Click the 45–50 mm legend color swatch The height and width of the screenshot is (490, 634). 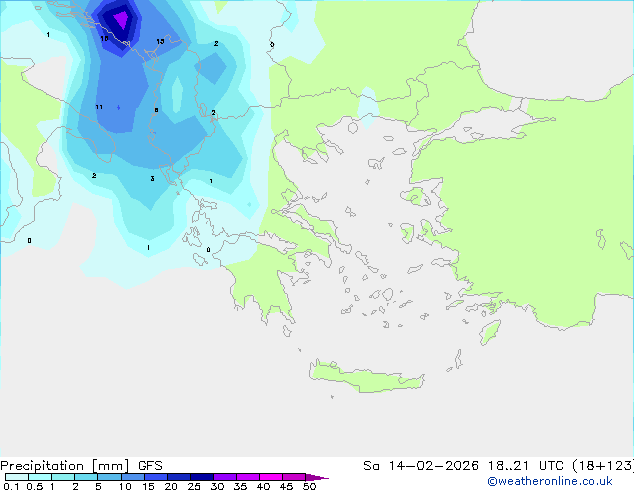(x=294, y=477)
